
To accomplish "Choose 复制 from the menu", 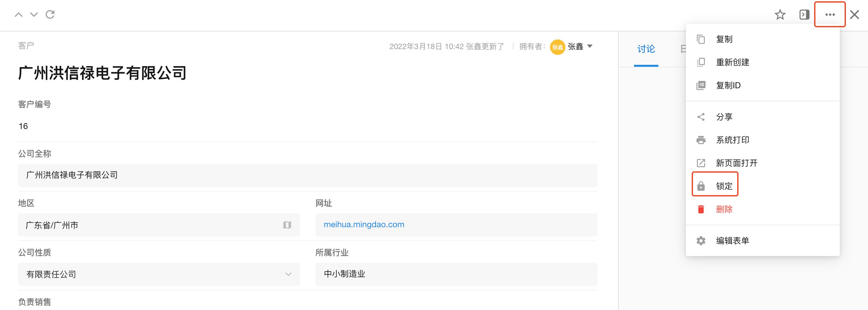I will tap(724, 39).
